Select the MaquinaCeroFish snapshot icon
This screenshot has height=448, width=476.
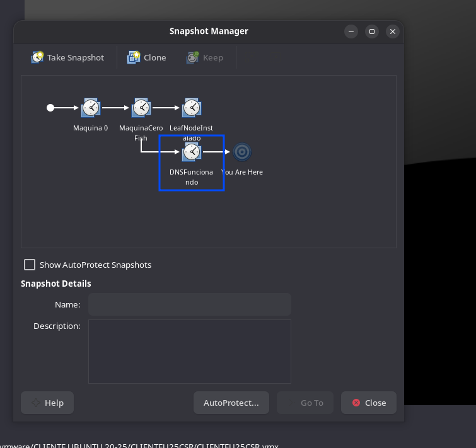(141, 108)
